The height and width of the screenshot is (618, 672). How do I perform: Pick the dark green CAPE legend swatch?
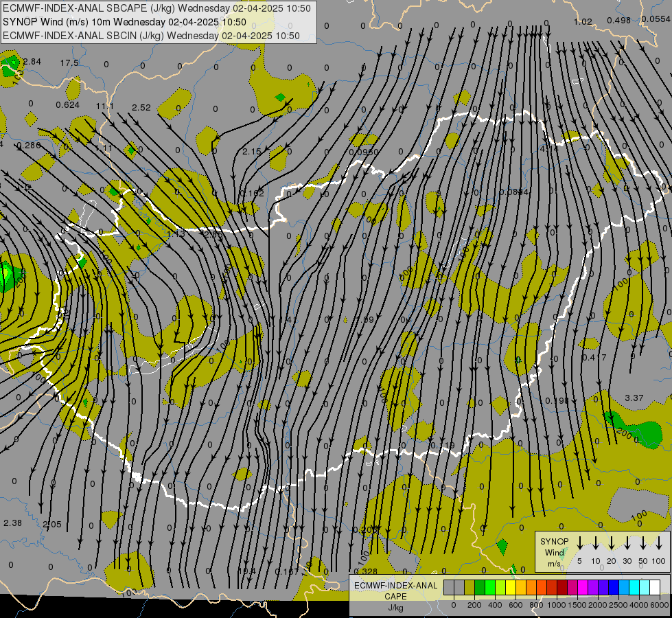click(480, 588)
